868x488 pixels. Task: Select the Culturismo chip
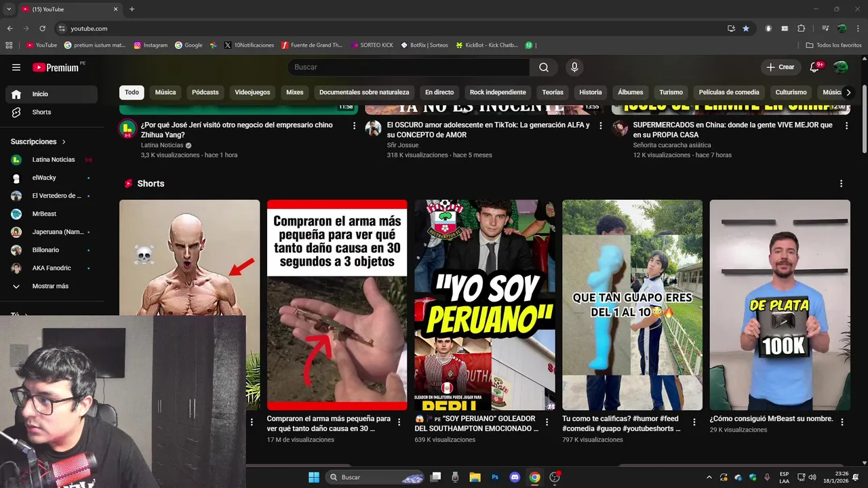[x=791, y=92]
